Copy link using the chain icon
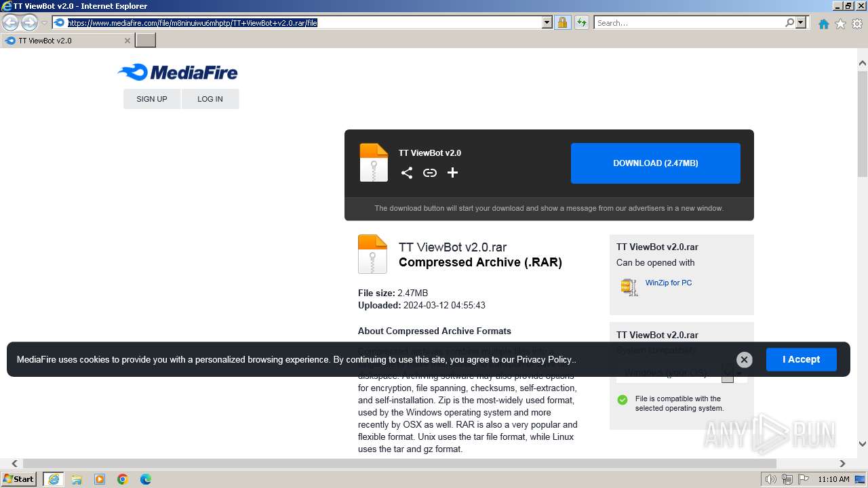The width and height of the screenshot is (868, 488). (x=430, y=173)
